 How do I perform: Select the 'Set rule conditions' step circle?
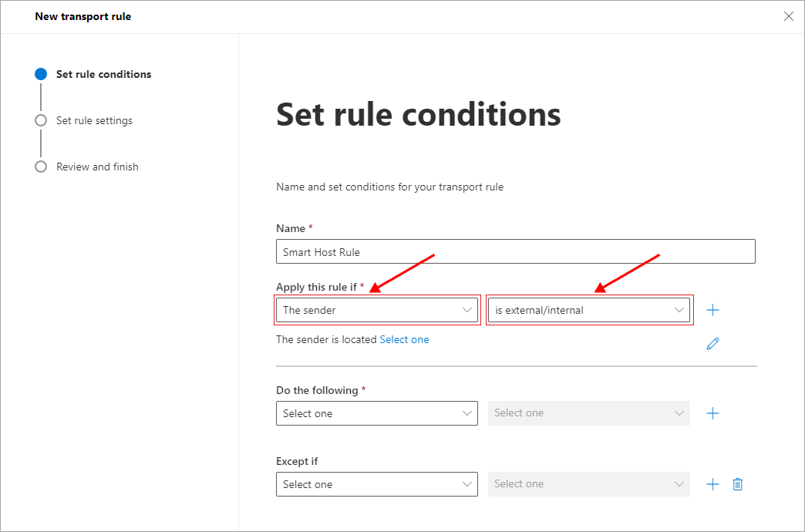pyautogui.click(x=41, y=75)
